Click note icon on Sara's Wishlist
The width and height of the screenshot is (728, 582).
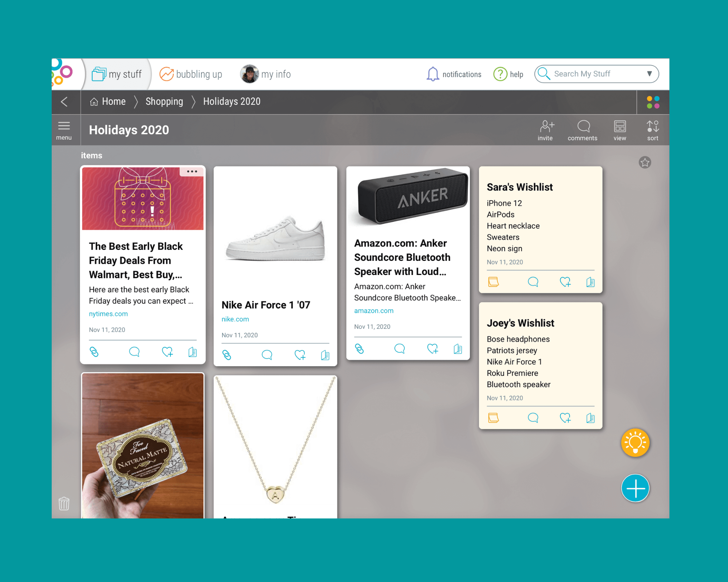tap(493, 282)
